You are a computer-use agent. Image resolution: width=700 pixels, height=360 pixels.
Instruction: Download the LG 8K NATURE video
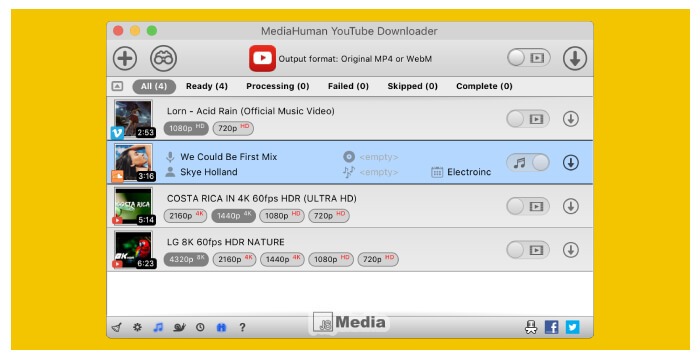pyautogui.click(x=571, y=250)
